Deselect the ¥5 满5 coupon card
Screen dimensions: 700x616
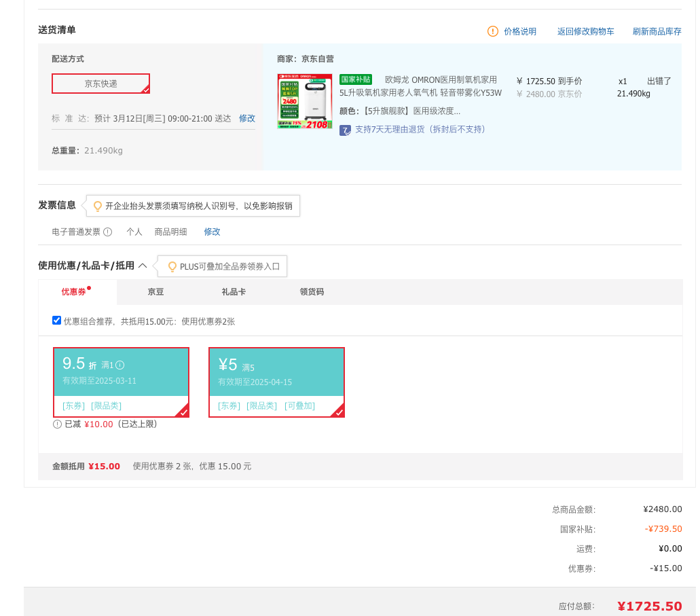pos(276,382)
